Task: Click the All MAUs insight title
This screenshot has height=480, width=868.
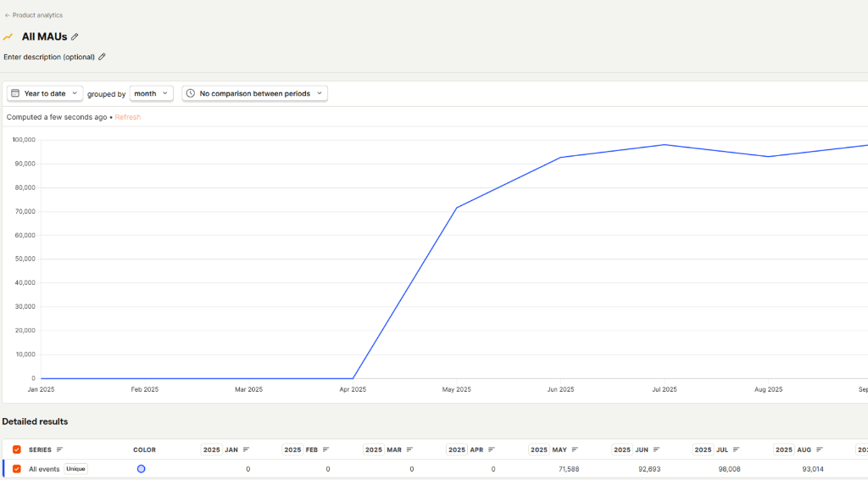Action: click(44, 37)
